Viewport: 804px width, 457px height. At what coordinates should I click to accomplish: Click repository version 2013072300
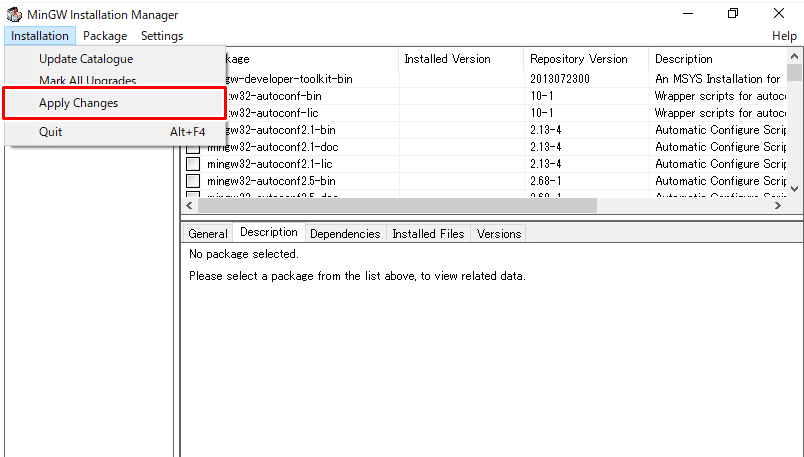[x=560, y=79]
